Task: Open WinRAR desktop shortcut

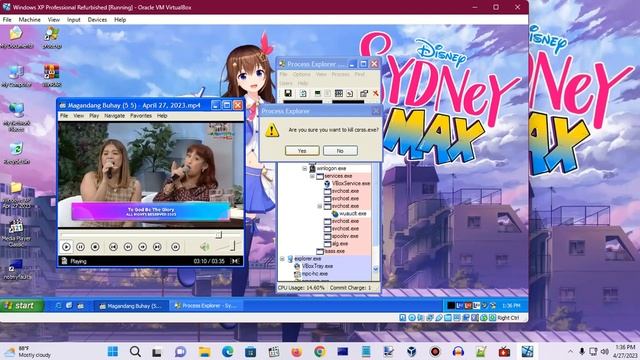Action: click(x=52, y=76)
